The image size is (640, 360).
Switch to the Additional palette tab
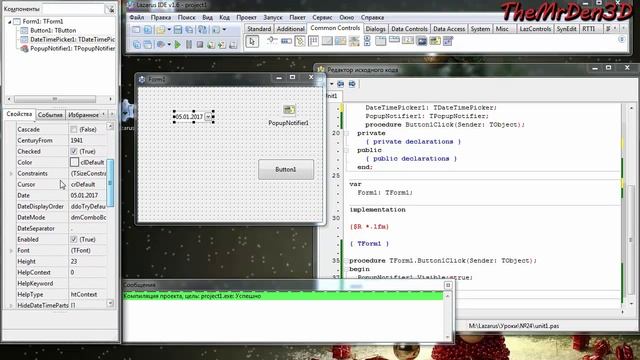(x=291, y=29)
